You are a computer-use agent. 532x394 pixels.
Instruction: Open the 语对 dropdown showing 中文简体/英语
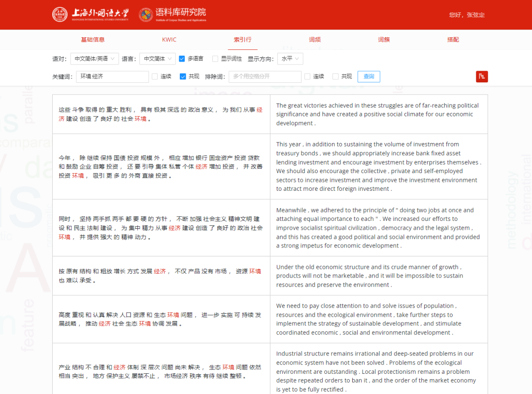click(x=94, y=58)
